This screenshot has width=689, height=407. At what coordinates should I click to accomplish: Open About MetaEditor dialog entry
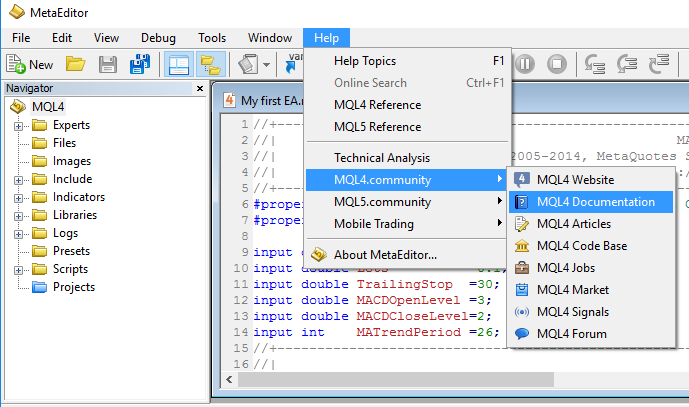click(x=385, y=255)
